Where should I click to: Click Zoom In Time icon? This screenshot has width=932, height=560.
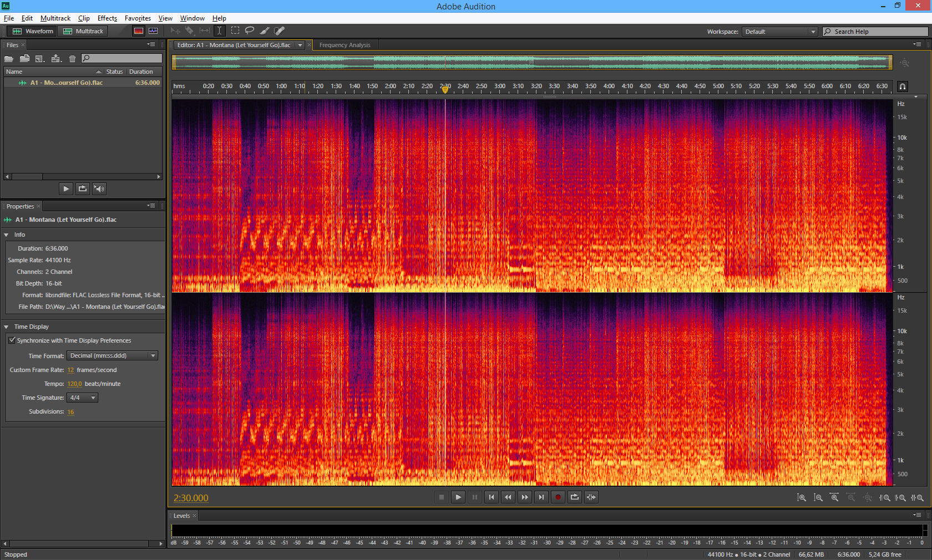(x=834, y=498)
